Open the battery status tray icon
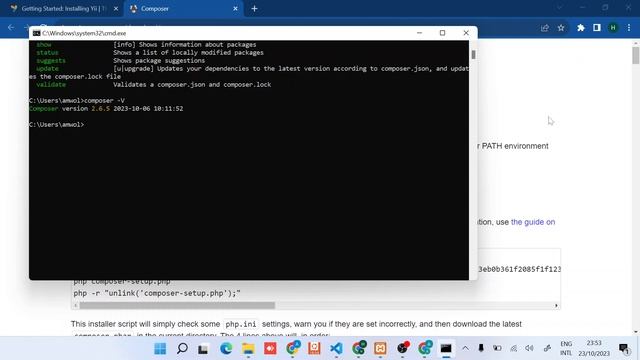Viewport: 640px width, 360px height. tap(497, 348)
